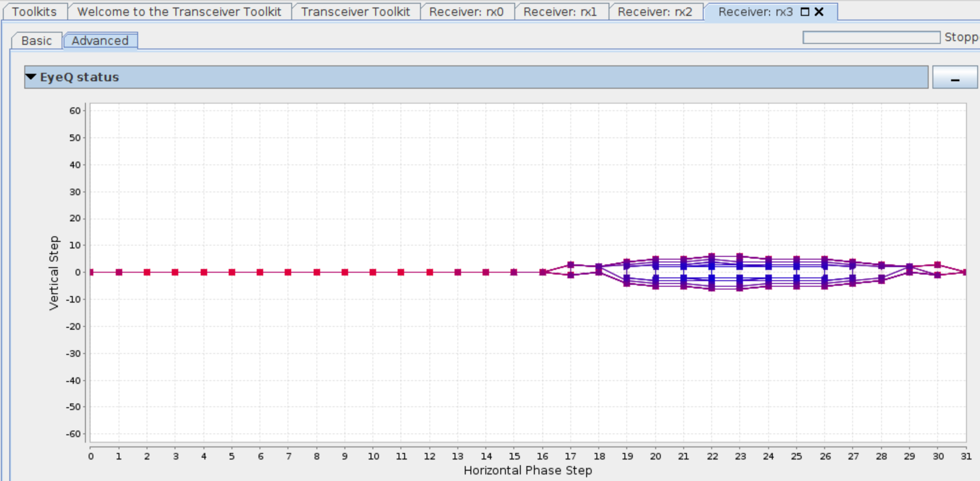Switch to Receiver: rx0 tab
This screenshot has height=481, width=980.
point(466,12)
